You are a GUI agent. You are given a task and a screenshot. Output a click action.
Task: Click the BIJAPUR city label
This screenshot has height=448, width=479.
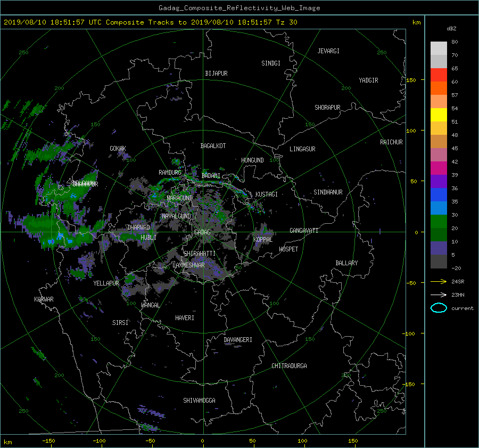(x=216, y=74)
